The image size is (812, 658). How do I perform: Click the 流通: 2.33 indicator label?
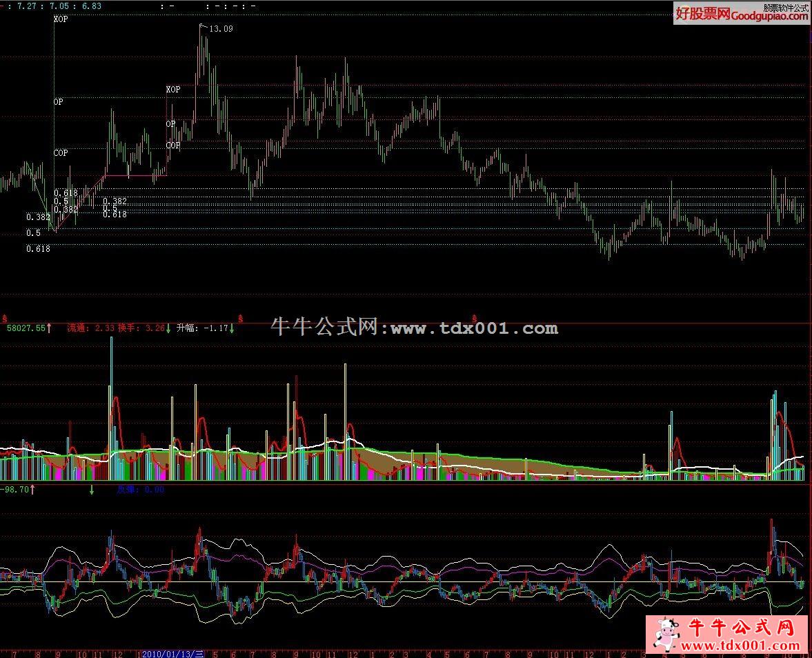pyautogui.click(x=90, y=329)
